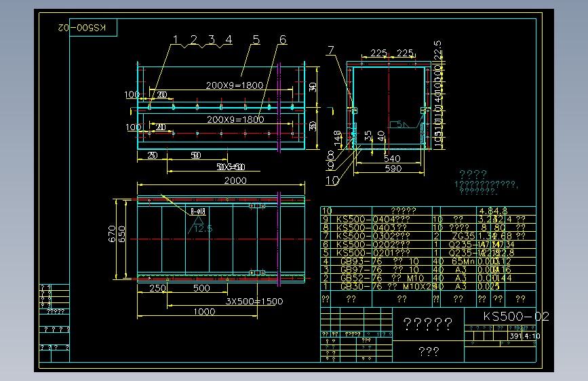Select the GB93-76 standard code in the parts list
The width and height of the screenshot is (588, 381).
pyautogui.click(x=361, y=262)
